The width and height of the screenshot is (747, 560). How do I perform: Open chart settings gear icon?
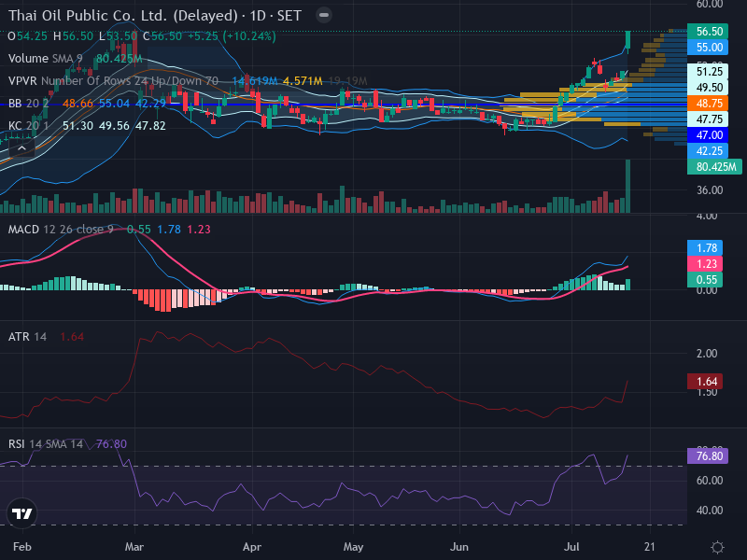pos(717,547)
